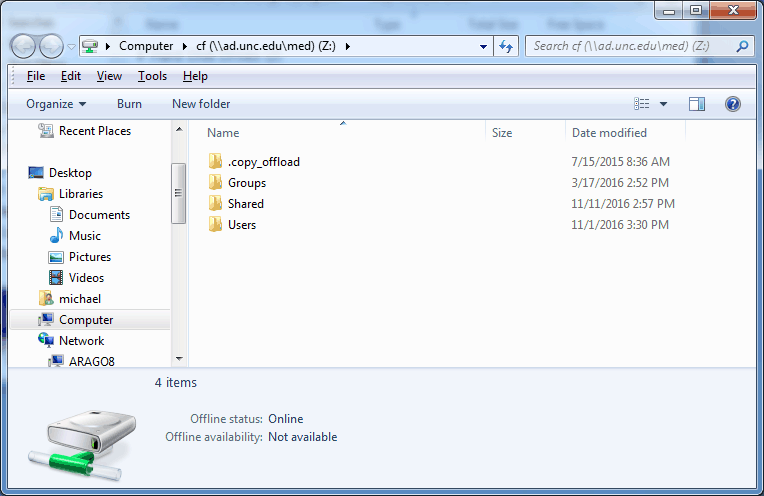Image resolution: width=764 pixels, height=496 pixels.
Task: Click cf (\\ad.unc.edu\med) (Z:) path segment
Action: click(x=266, y=46)
